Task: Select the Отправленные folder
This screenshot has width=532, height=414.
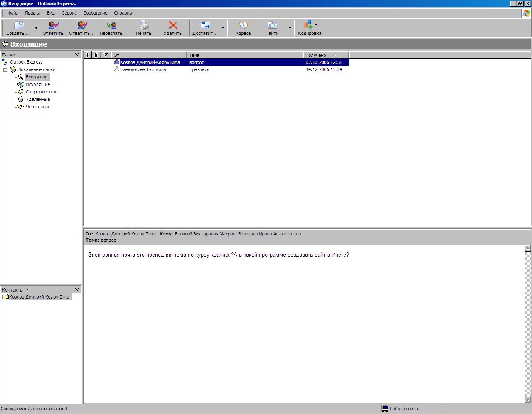Action: click(x=42, y=92)
